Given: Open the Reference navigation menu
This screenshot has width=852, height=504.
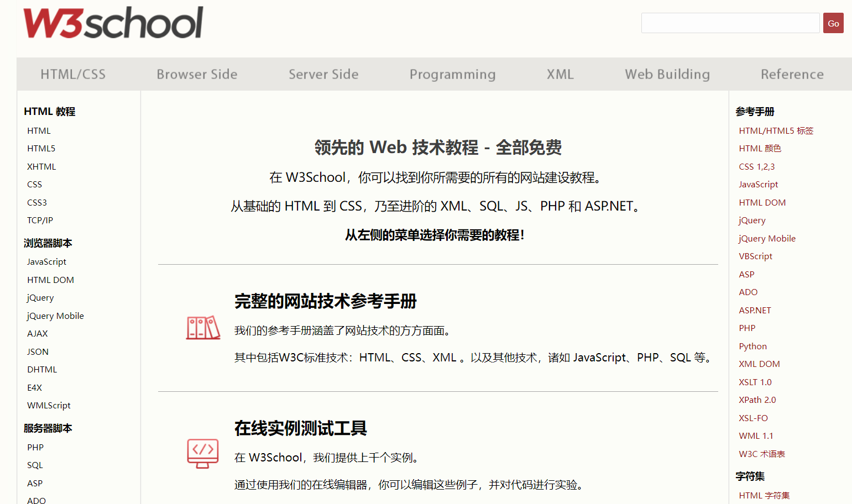Looking at the screenshot, I should [792, 74].
